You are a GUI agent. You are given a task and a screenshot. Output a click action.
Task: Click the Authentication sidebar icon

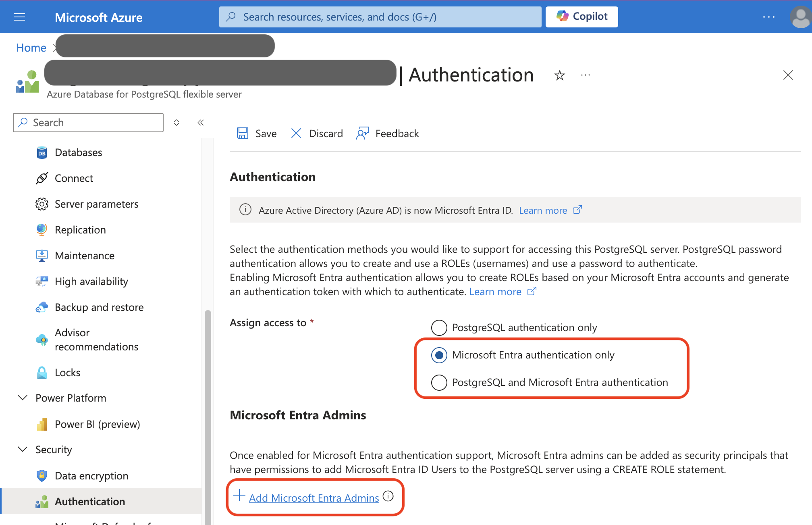42,502
